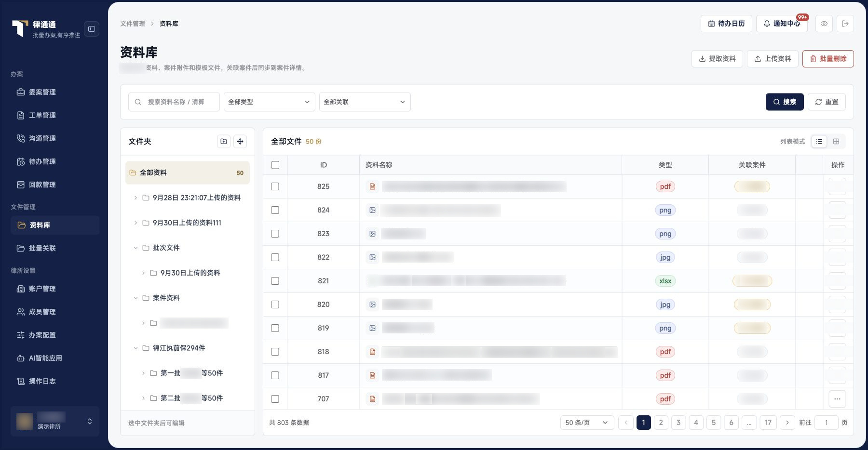Click the new folder icon in the folder panel

click(224, 141)
